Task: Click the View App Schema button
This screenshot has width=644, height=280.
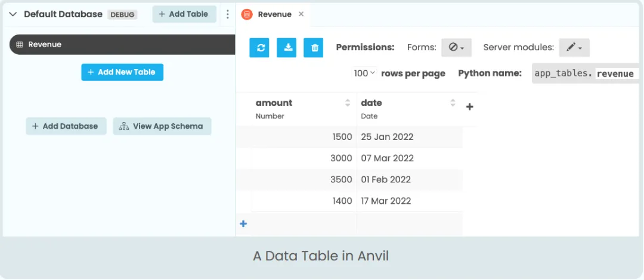Action: pyautogui.click(x=162, y=126)
